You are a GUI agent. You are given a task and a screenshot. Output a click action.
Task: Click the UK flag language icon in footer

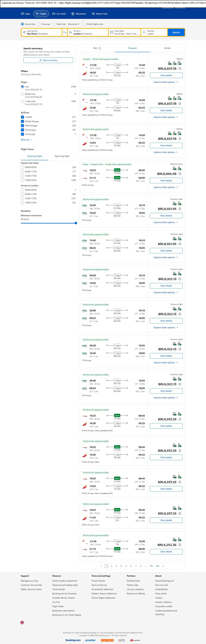tap(22, 622)
